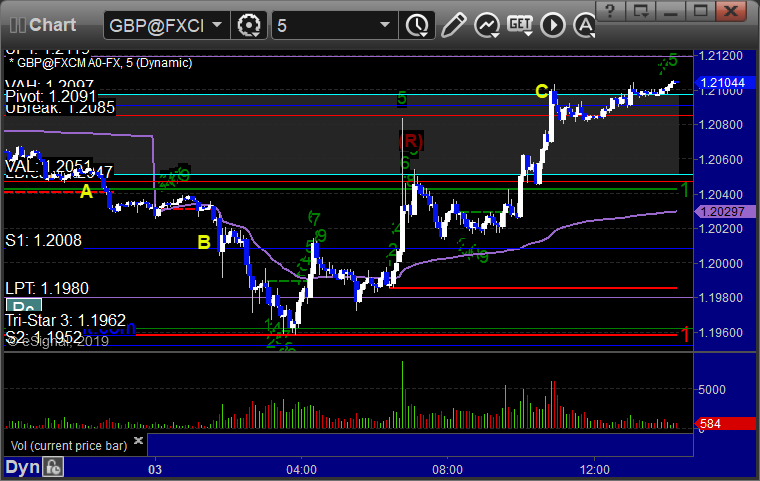Viewport: 760px width, 481px height.
Task: Click the LPT: 1.1980 level label
Action: pyautogui.click(x=47, y=289)
